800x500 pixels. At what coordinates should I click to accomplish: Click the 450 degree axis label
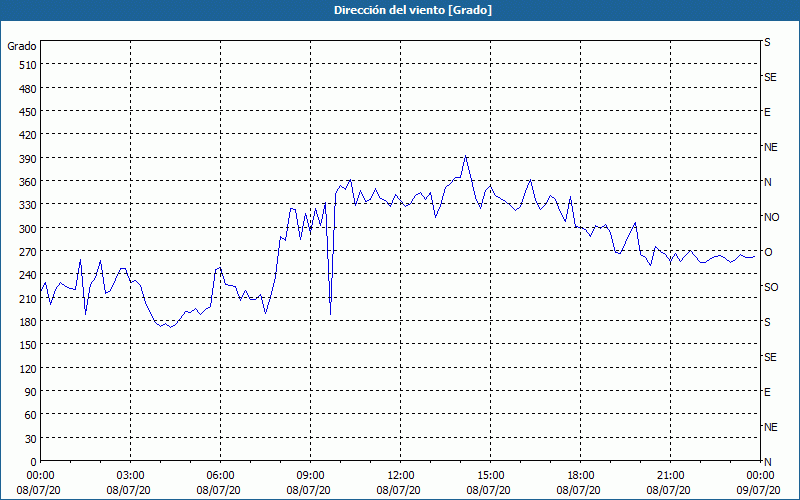click(x=29, y=112)
